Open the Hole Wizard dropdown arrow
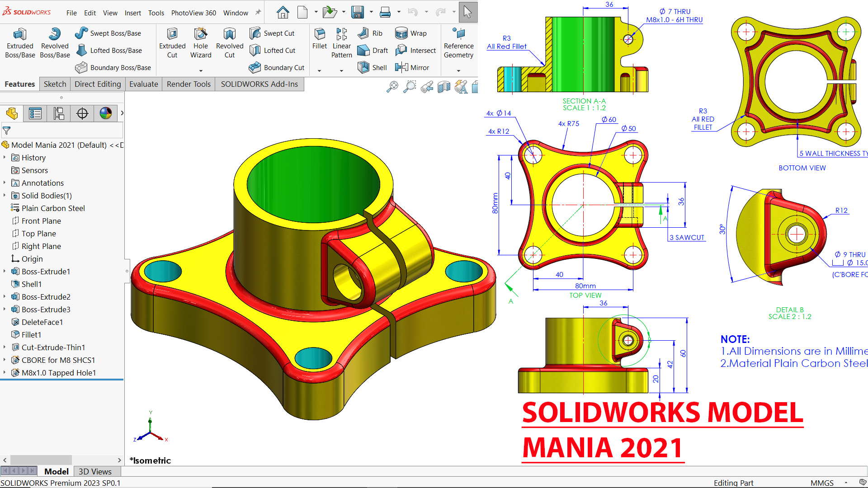 (x=201, y=70)
